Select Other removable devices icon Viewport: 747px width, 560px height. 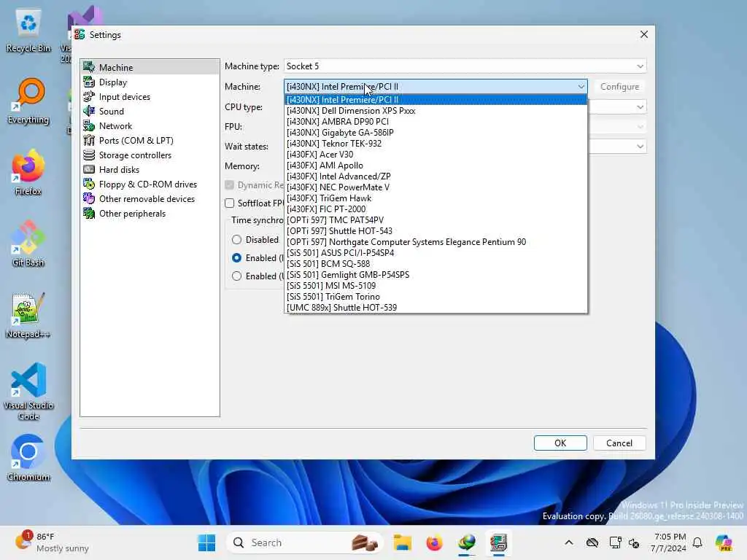tap(89, 198)
